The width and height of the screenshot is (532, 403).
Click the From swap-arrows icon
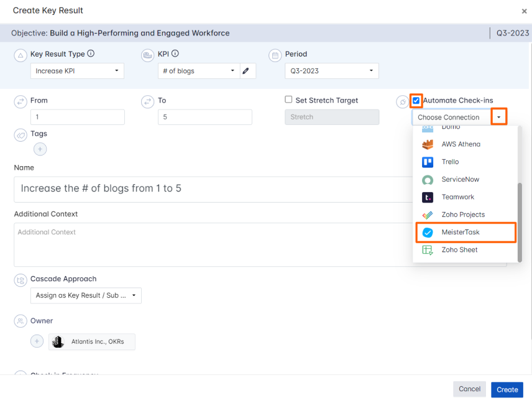(x=21, y=101)
